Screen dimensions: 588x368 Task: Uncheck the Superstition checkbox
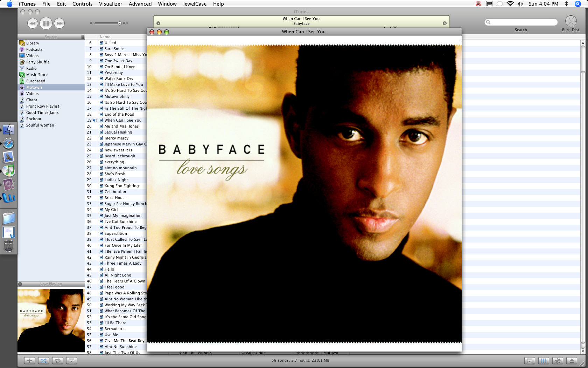tap(101, 233)
